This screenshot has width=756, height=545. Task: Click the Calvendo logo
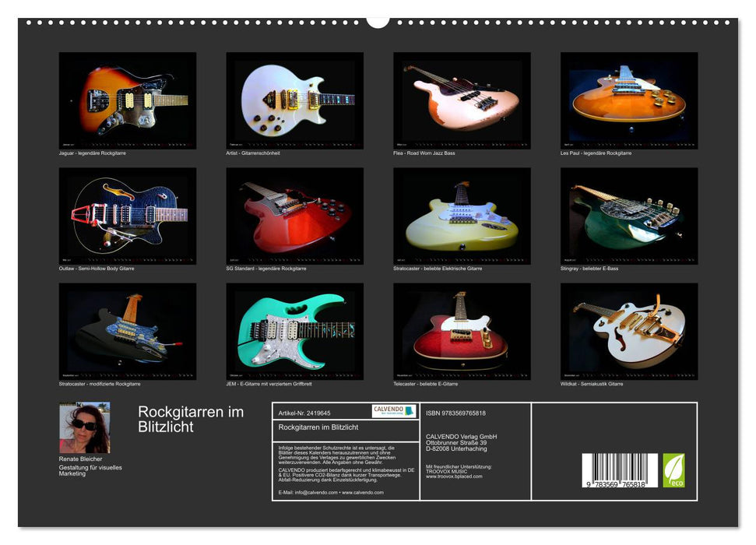394,411
